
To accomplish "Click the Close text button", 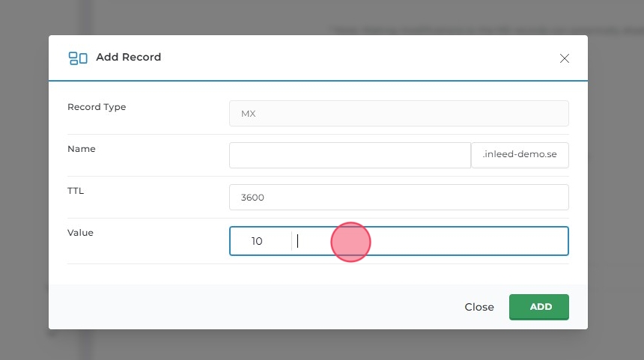I will point(479,307).
